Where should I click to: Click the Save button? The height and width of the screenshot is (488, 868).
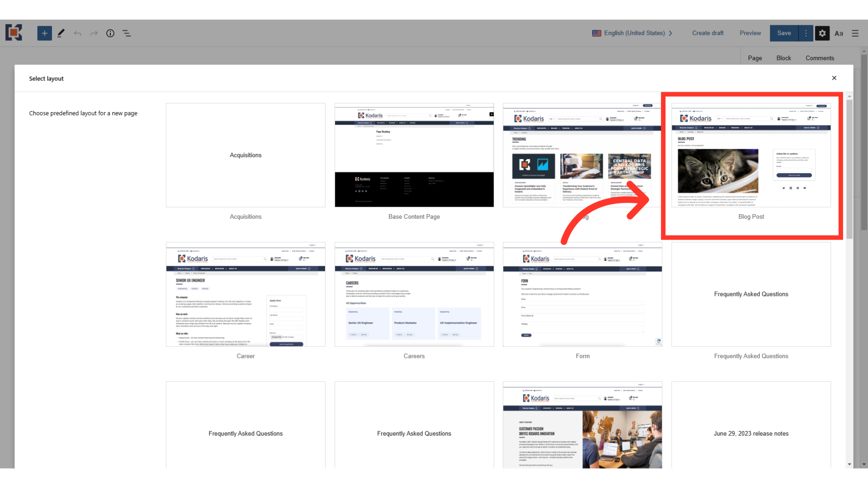784,33
